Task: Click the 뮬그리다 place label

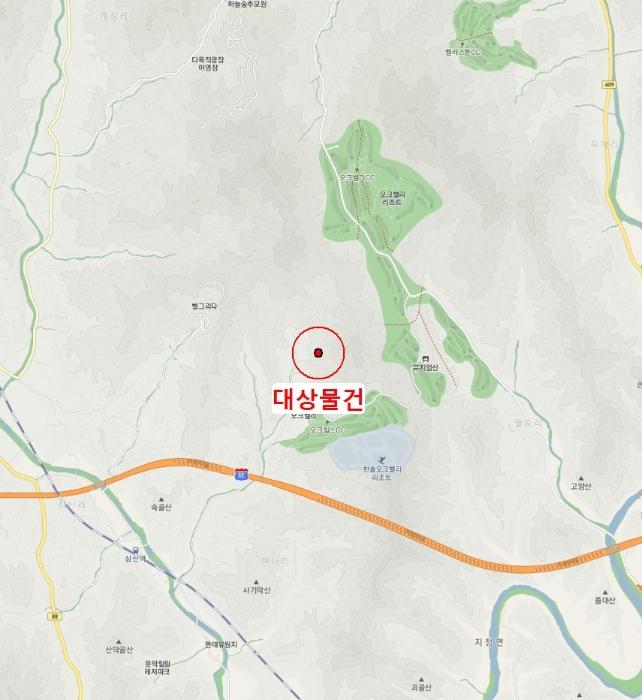Action: point(204,307)
